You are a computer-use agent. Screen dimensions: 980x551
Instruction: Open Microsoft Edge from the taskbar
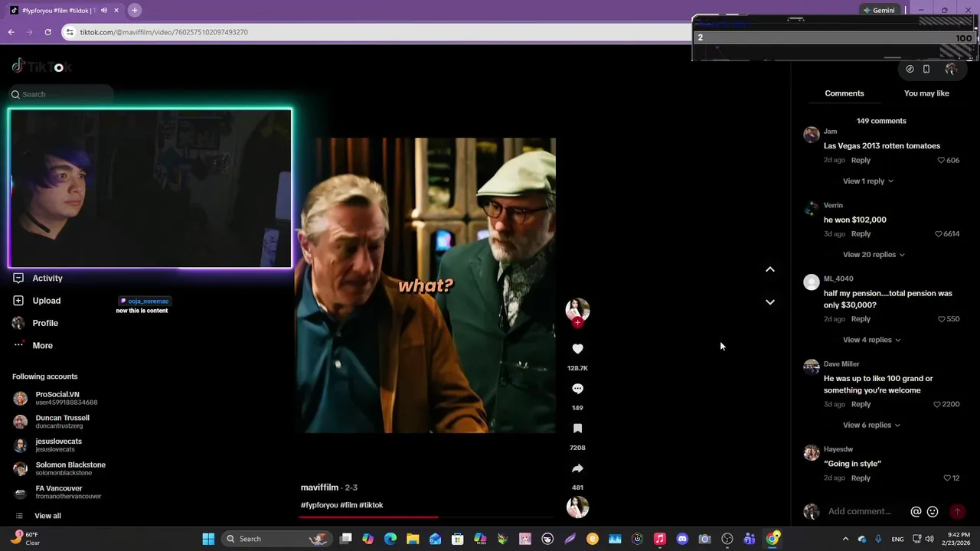click(390, 539)
